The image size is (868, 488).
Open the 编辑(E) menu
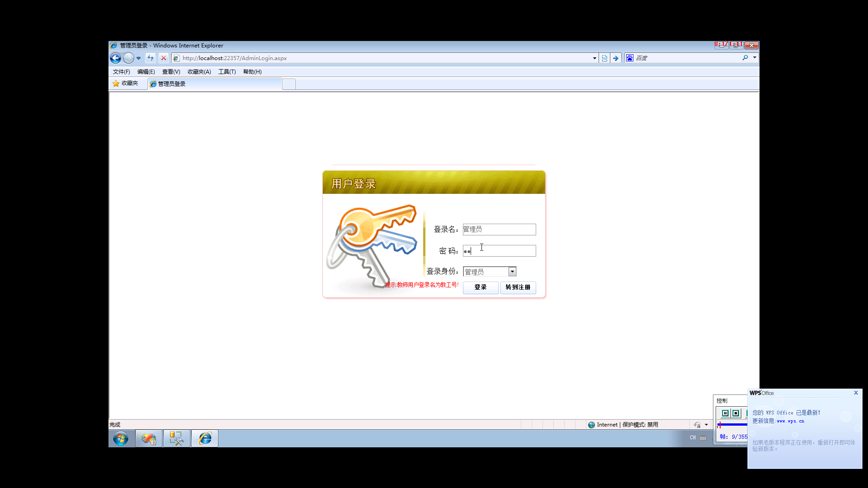click(146, 72)
